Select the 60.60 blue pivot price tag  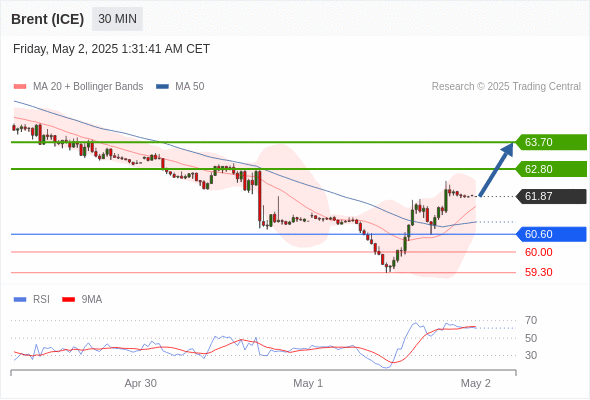pyautogui.click(x=551, y=234)
